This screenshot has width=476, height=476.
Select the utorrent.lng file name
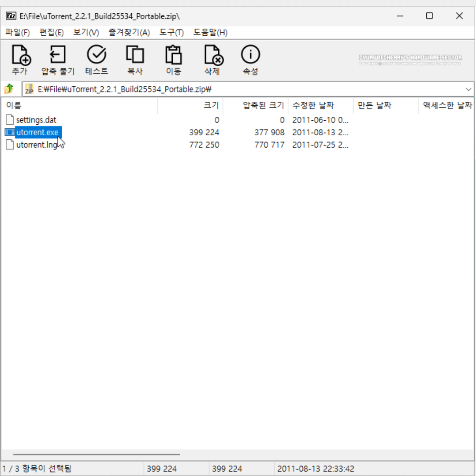(x=37, y=145)
